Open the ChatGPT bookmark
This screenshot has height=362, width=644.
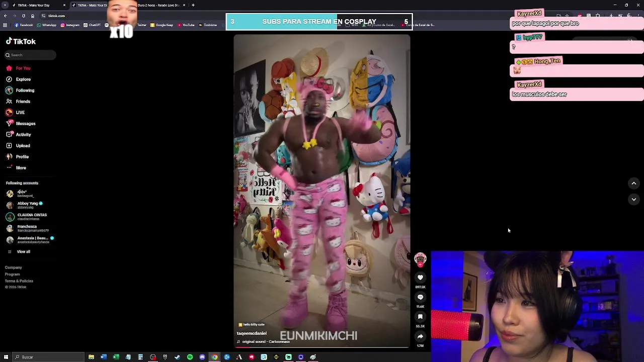point(92,25)
